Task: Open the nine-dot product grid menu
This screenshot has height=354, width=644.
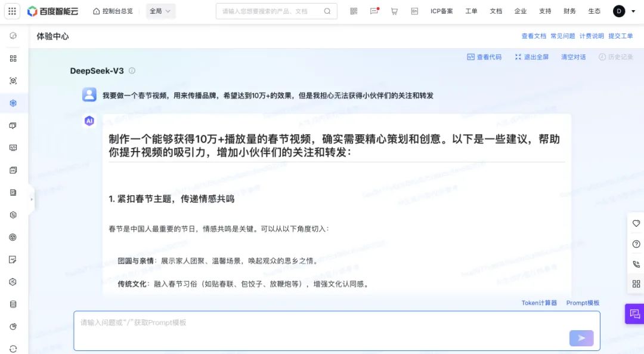Action: click(12, 11)
